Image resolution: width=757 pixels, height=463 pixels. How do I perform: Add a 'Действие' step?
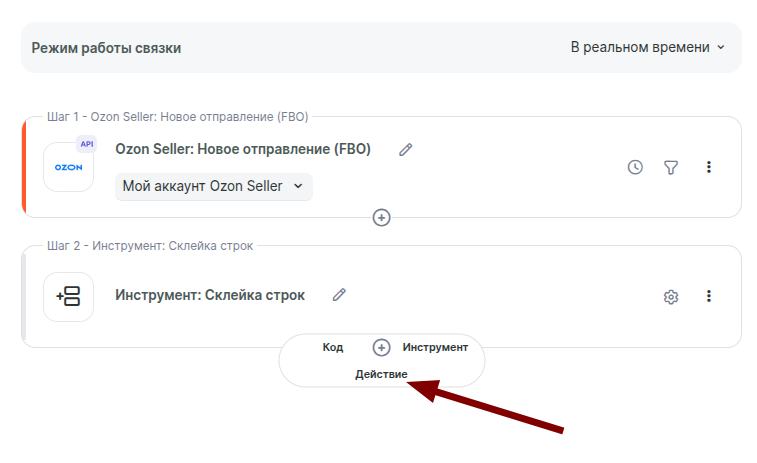click(x=381, y=374)
